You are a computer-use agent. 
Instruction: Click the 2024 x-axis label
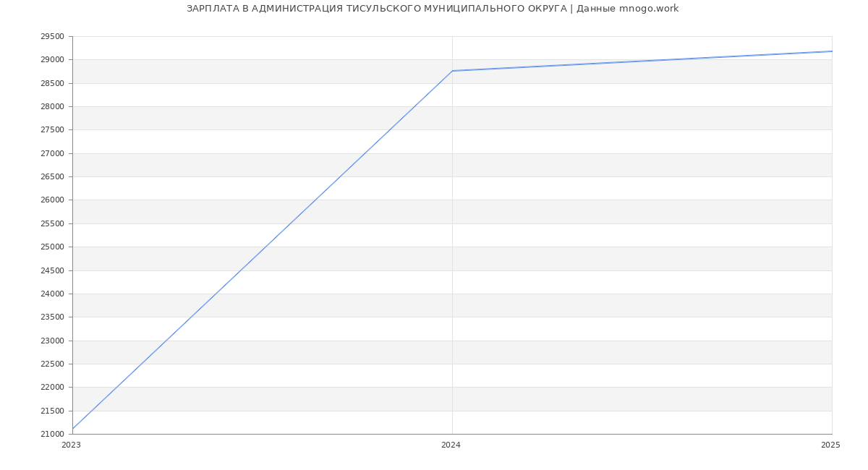click(451, 445)
